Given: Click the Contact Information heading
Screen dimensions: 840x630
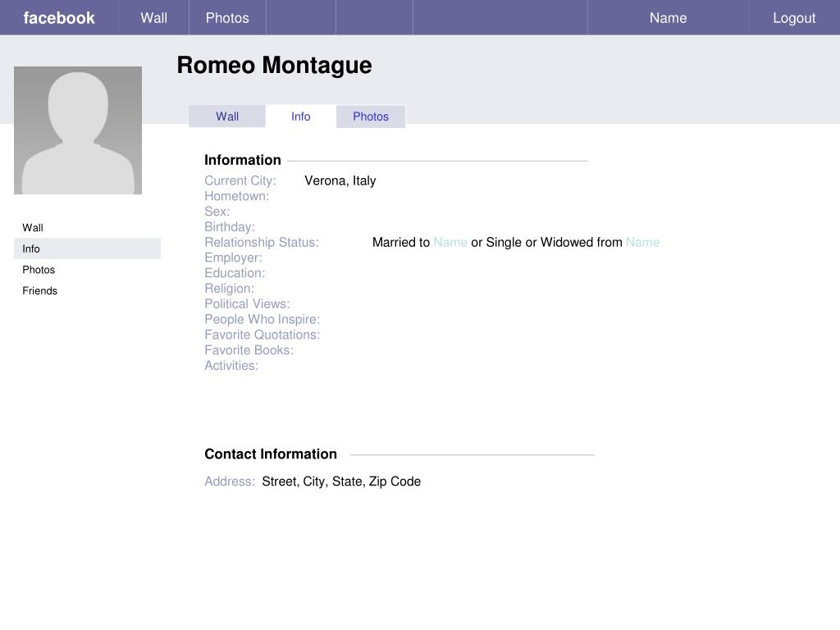Looking at the screenshot, I should tap(271, 454).
